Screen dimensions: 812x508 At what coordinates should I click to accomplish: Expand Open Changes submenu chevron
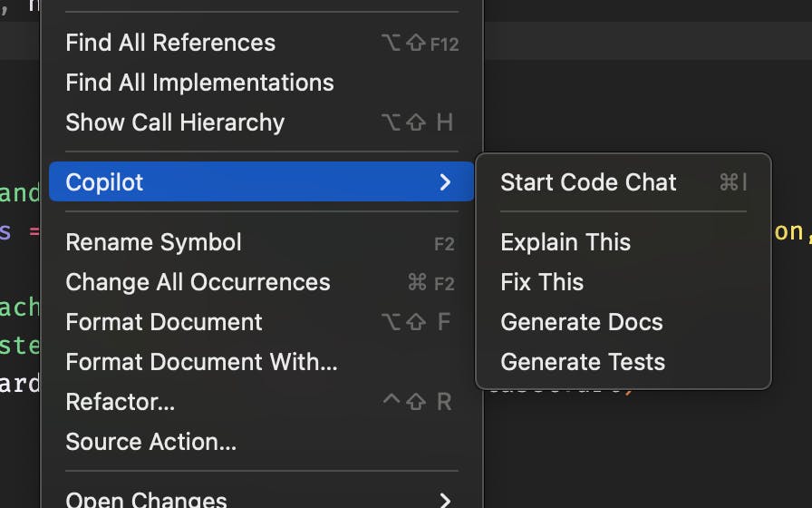click(445, 500)
